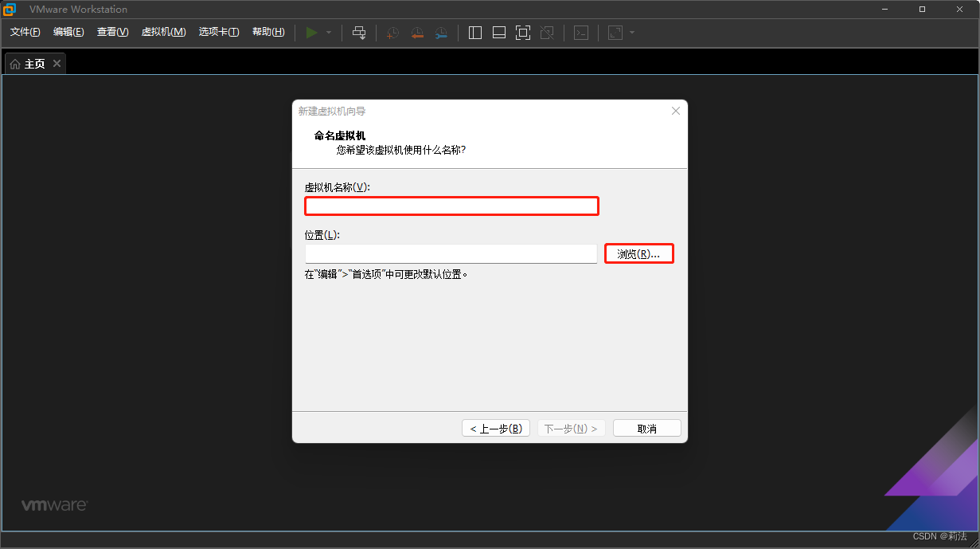Screen dimensions: 980x549
Task: Click the 取消 cancel button
Action: pos(647,429)
